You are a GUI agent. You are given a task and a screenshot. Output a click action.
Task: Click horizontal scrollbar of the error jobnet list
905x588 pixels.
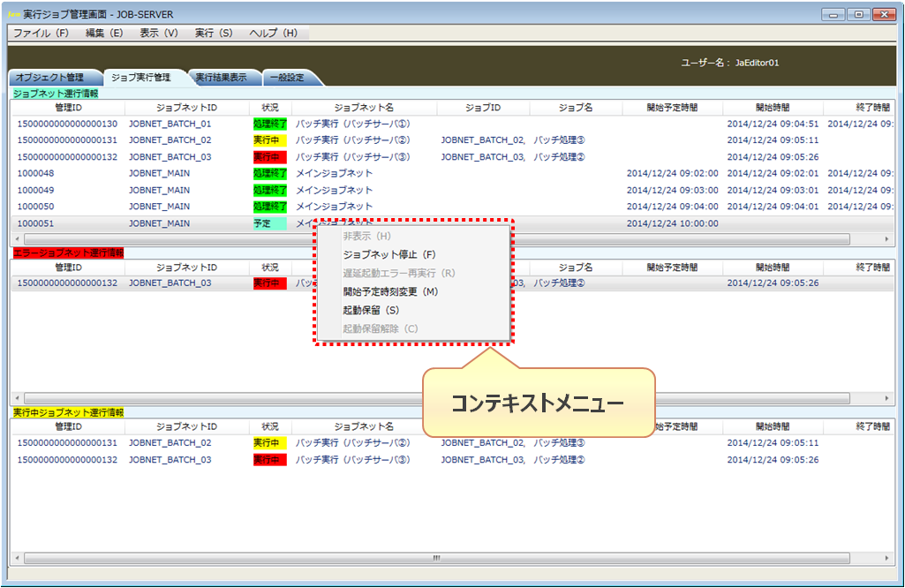pyautogui.click(x=435, y=399)
